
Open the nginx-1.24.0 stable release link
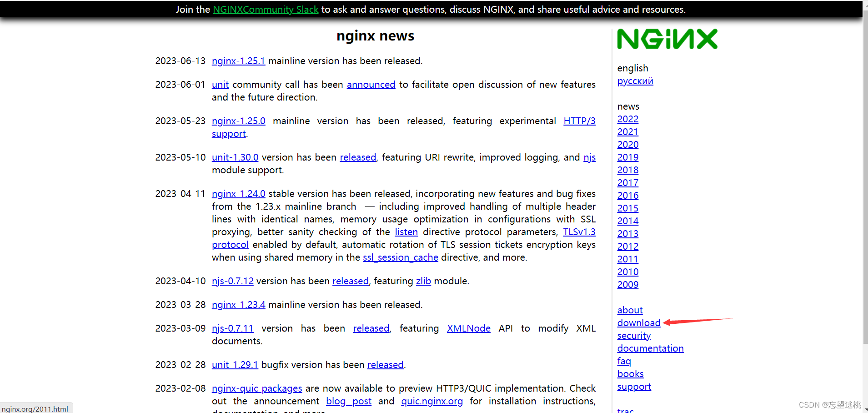click(239, 194)
